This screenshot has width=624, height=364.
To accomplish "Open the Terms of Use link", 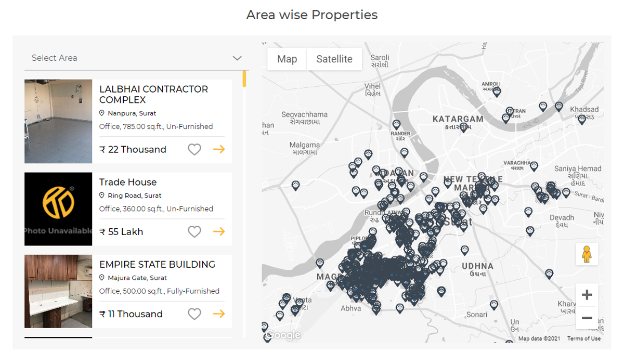I will 583,339.
